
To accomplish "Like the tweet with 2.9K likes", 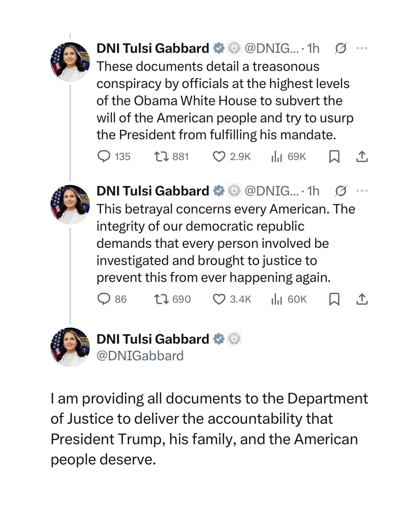I will tap(219, 157).
